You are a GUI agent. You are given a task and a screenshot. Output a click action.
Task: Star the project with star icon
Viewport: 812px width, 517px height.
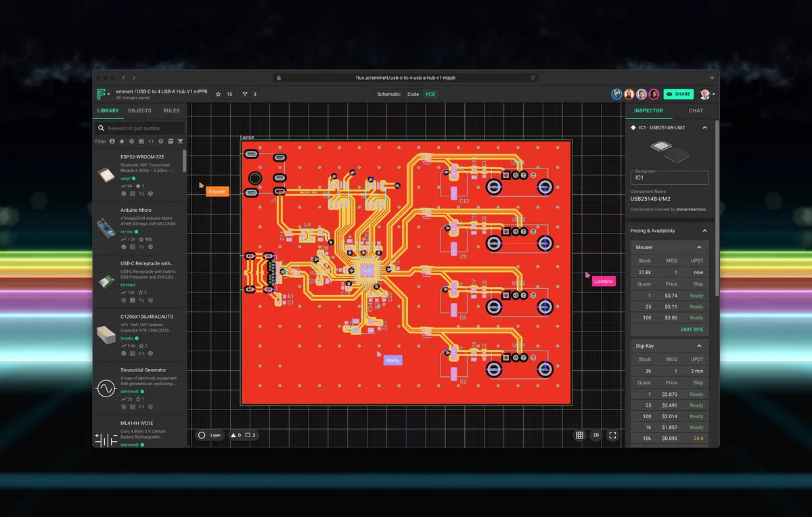pos(219,94)
